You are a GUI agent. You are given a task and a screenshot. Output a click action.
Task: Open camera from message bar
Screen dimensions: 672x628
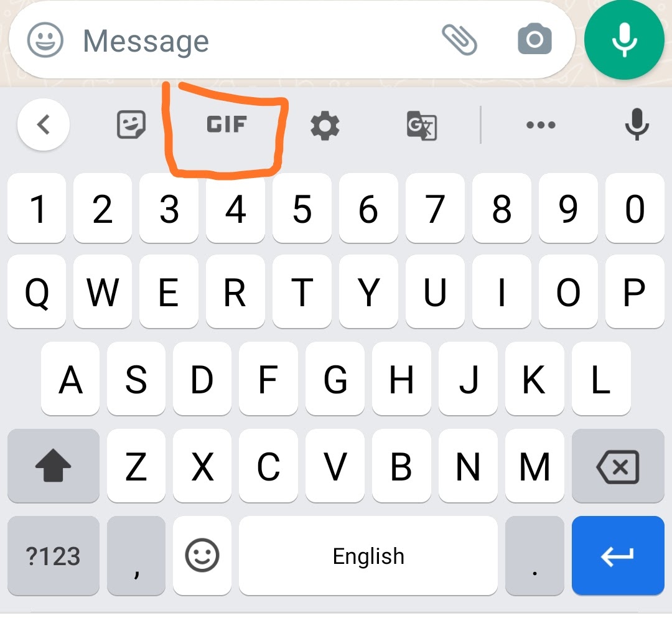[534, 39]
